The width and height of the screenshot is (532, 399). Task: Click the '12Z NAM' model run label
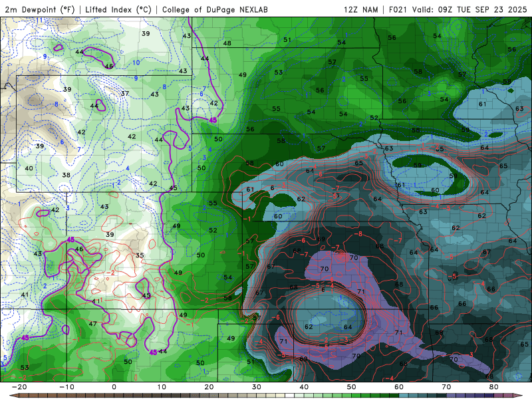(x=360, y=9)
